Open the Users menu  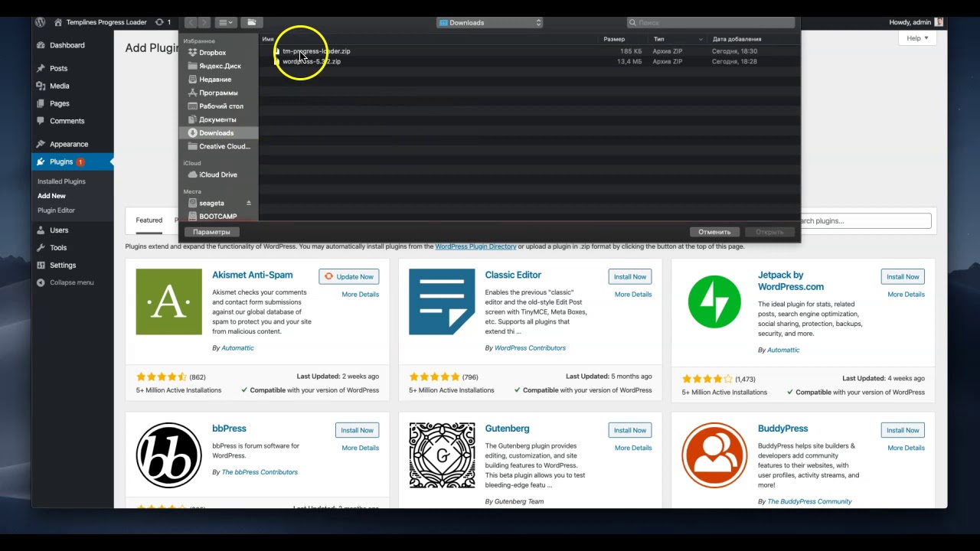[x=59, y=230]
